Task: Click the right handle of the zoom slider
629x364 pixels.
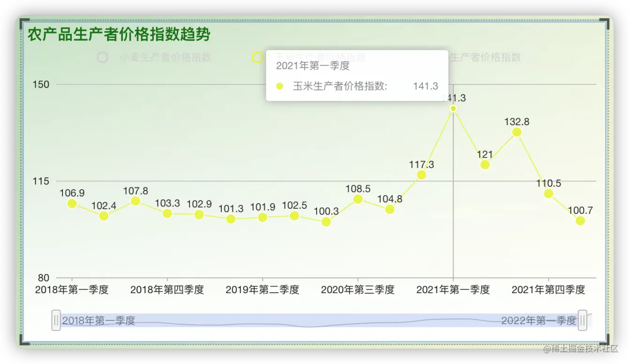Action: coord(583,320)
